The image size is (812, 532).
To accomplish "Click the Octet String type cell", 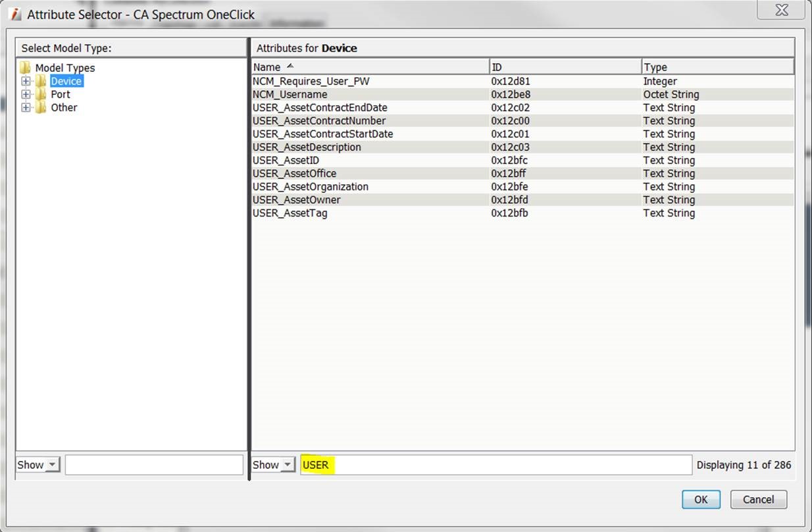I will pos(671,94).
